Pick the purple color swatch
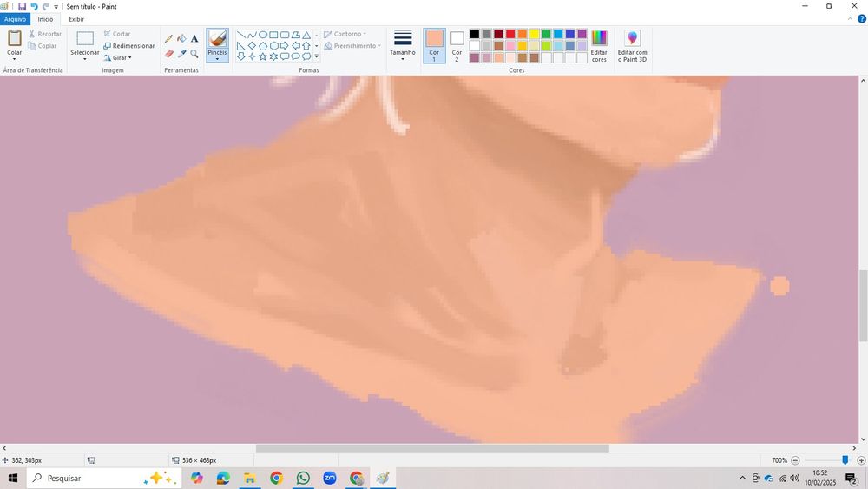This screenshot has width=868, height=489. click(582, 34)
